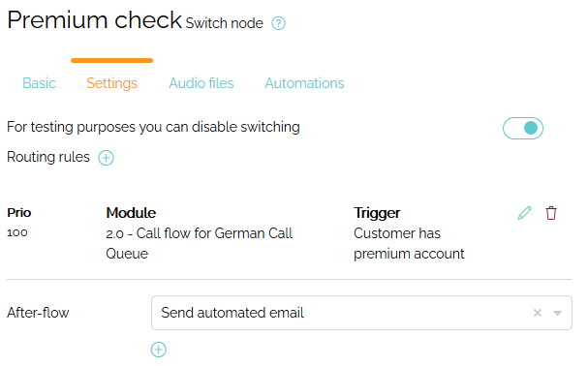
Task: Add another after-flow entry
Action: 159,350
